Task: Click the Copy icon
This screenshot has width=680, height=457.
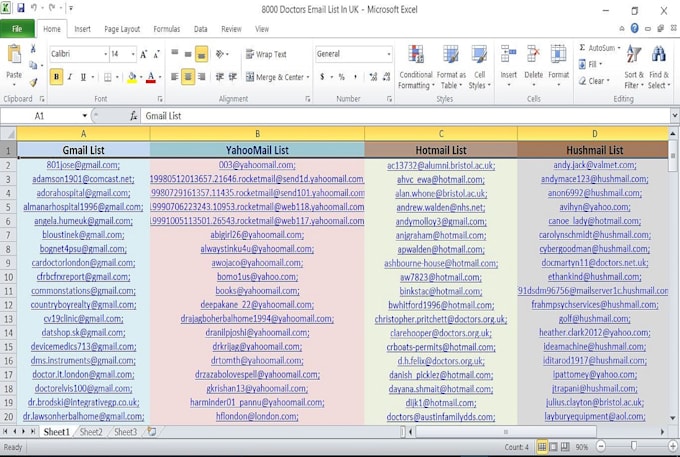Action: tap(33, 65)
